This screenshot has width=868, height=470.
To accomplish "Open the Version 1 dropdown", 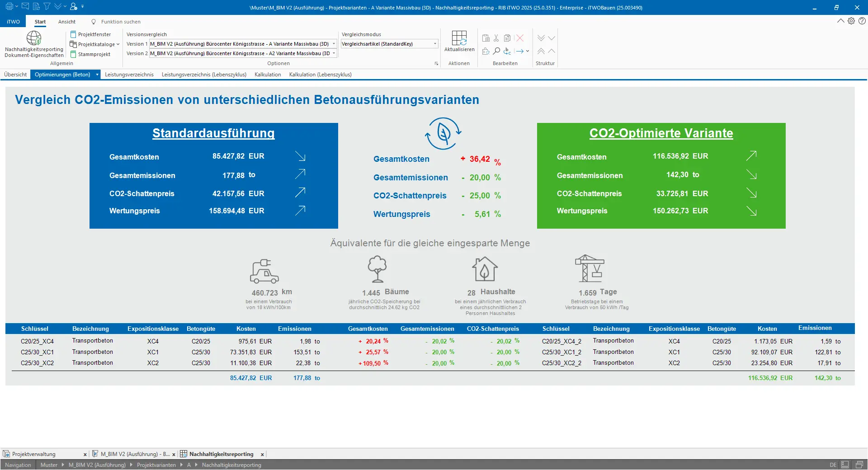I will click(x=334, y=44).
